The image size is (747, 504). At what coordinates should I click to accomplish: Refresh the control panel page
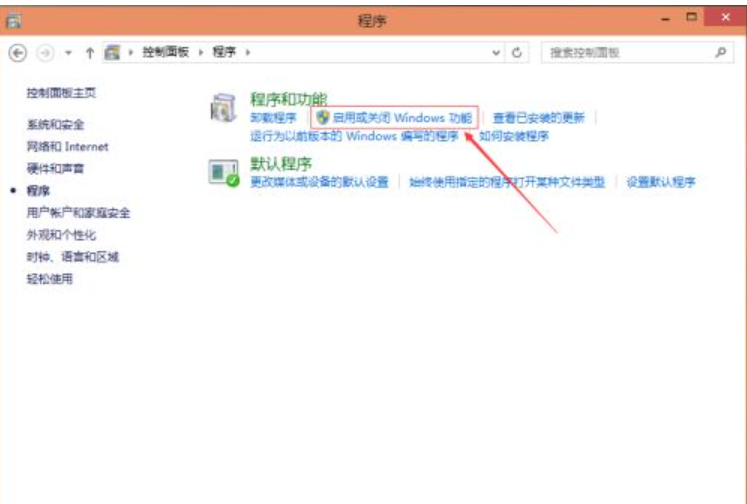click(517, 52)
